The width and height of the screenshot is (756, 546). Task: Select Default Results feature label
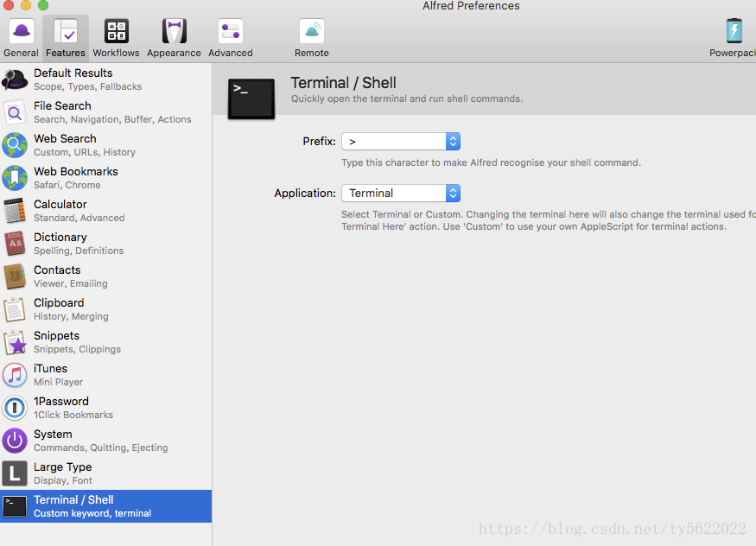tap(73, 73)
